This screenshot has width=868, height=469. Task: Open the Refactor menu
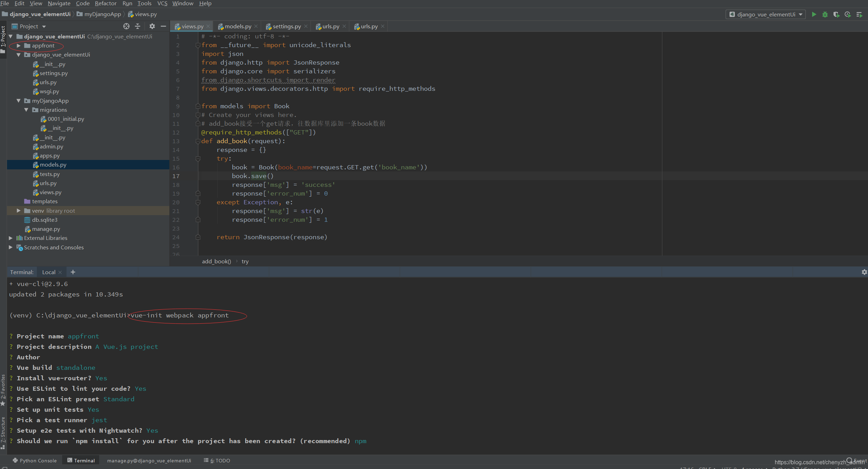click(105, 3)
